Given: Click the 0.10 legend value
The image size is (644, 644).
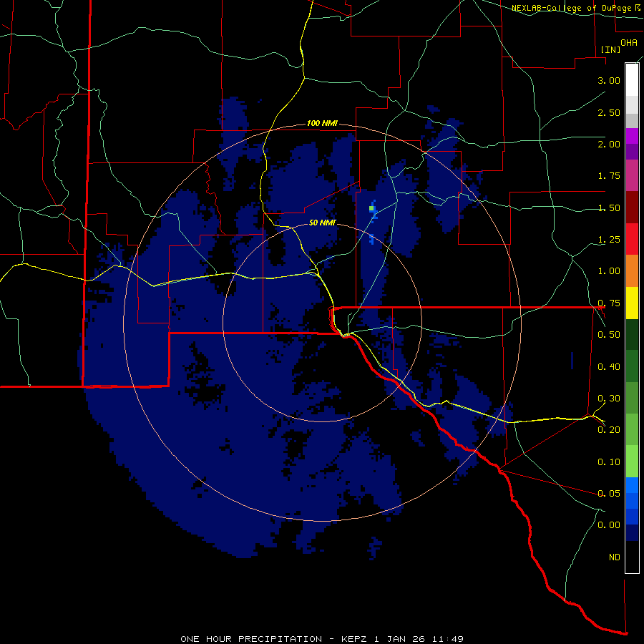Looking at the screenshot, I should click(x=609, y=462).
